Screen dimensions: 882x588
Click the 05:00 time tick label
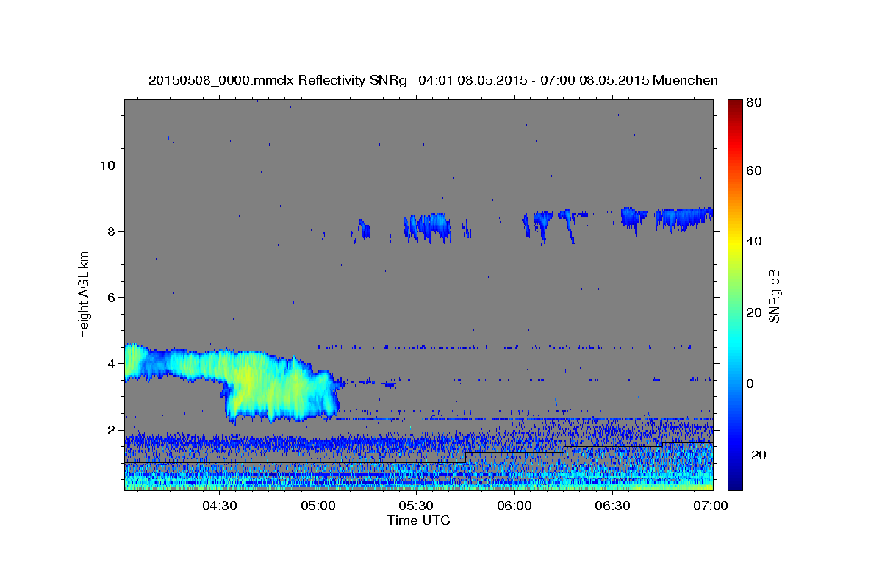point(319,506)
